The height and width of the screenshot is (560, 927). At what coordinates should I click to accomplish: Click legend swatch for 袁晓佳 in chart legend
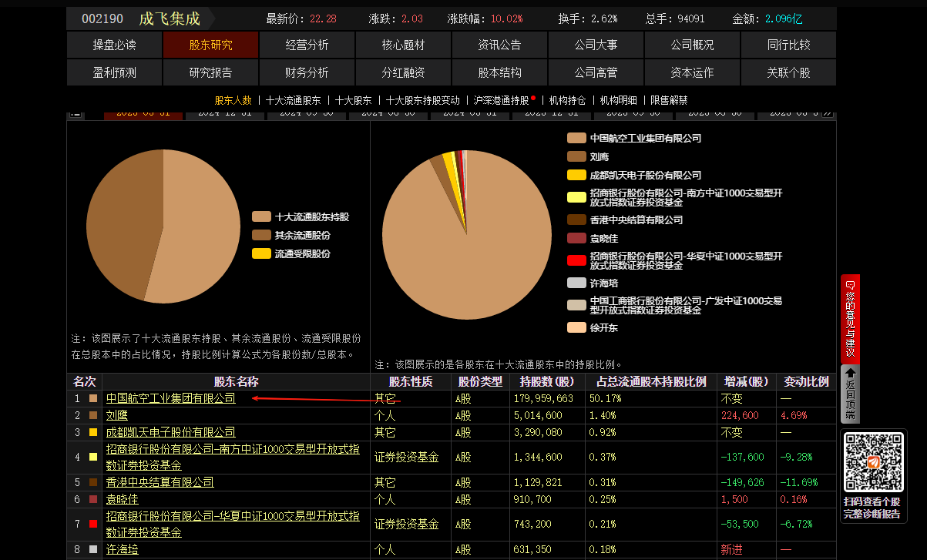click(576, 238)
